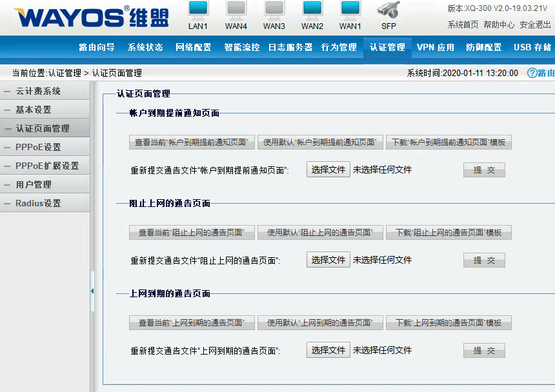Click the SFP port icon
555x392 pixels.
click(x=388, y=10)
